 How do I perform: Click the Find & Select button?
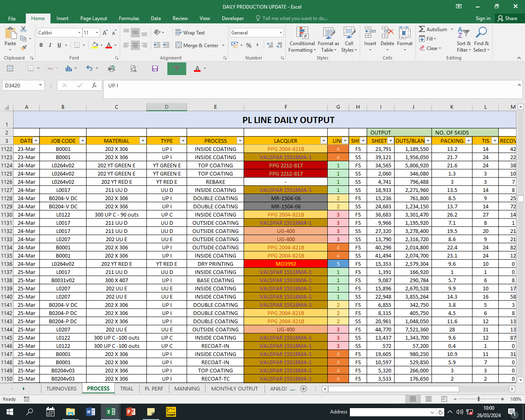point(481,40)
